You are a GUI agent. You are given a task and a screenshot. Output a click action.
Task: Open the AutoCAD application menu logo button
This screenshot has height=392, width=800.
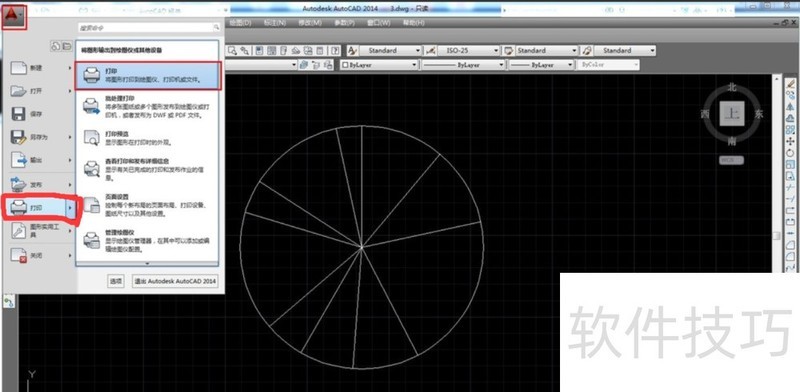(x=13, y=15)
